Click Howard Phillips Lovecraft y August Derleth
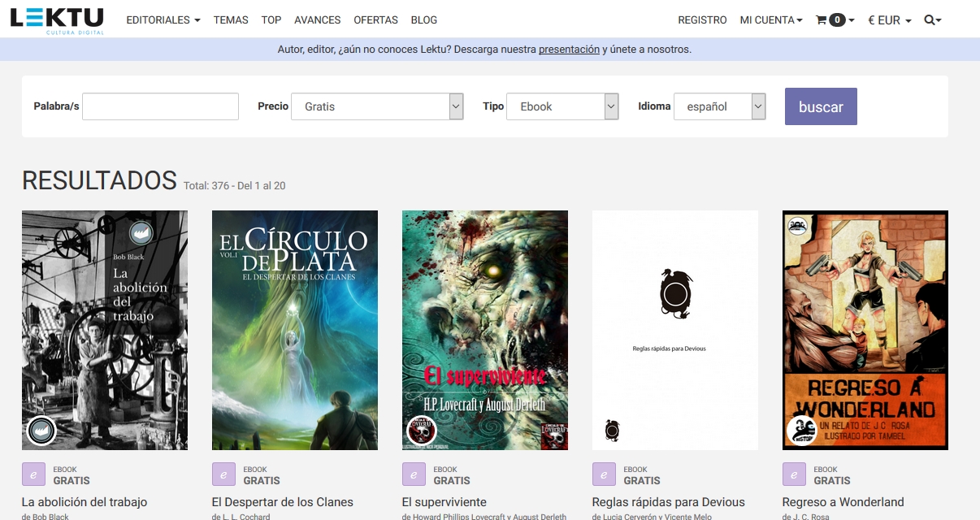The width and height of the screenshot is (980, 520). [x=489, y=517]
